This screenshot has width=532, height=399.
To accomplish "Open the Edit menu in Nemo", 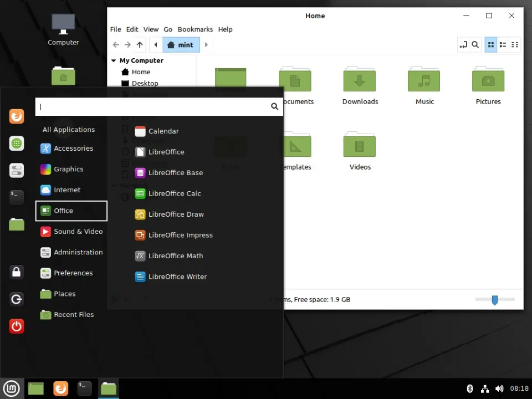I will tap(132, 29).
